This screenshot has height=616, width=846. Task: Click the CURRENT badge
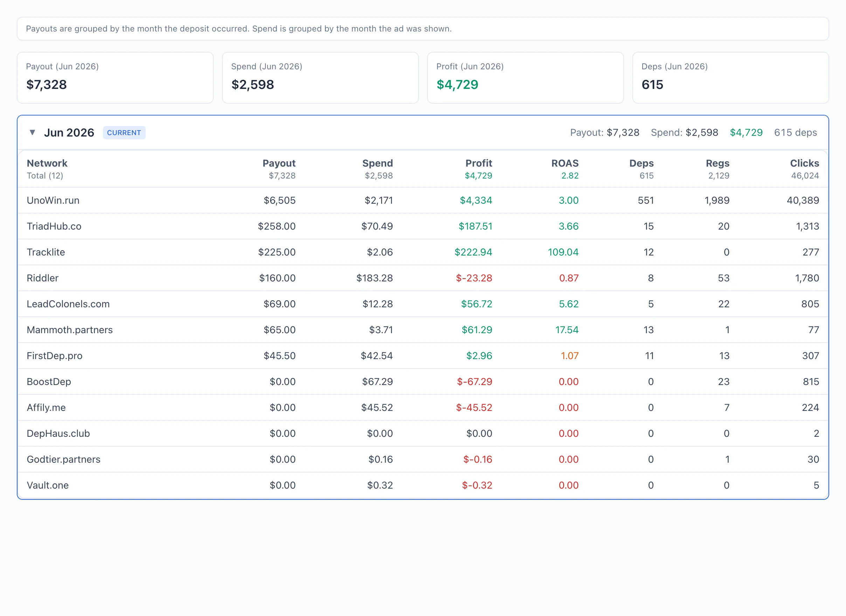click(x=124, y=133)
